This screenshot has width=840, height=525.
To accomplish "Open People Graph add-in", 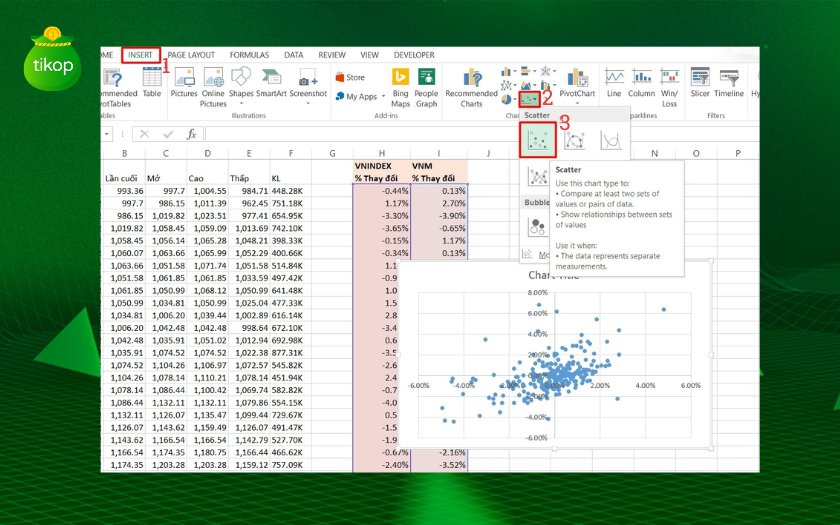I will pyautogui.click(x=427, y=85).
